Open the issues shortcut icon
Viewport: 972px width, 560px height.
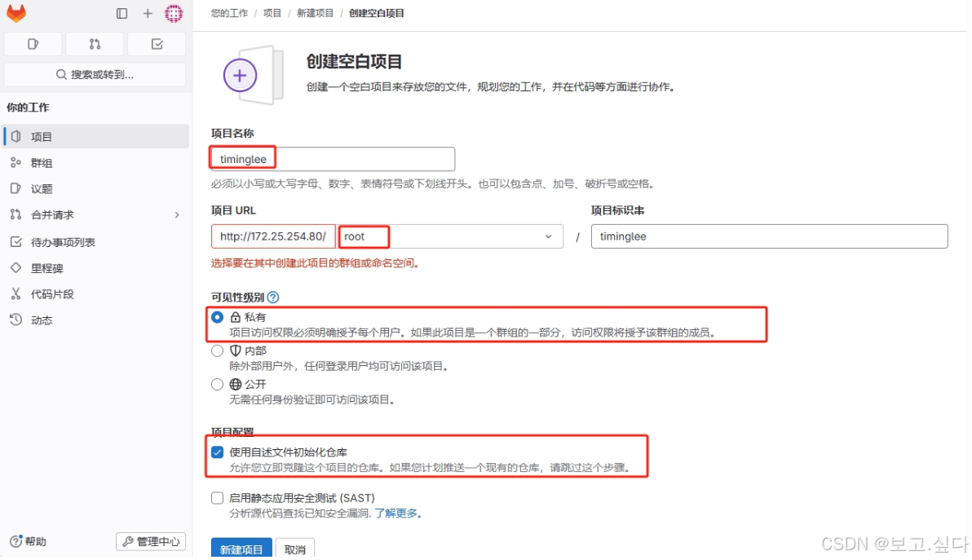pos(33,43)
